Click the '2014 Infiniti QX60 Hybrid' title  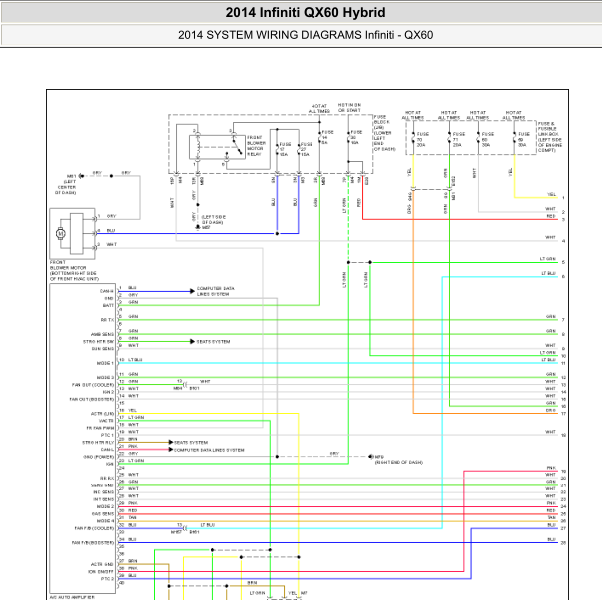pyautogui.click(x=305, y=12)
